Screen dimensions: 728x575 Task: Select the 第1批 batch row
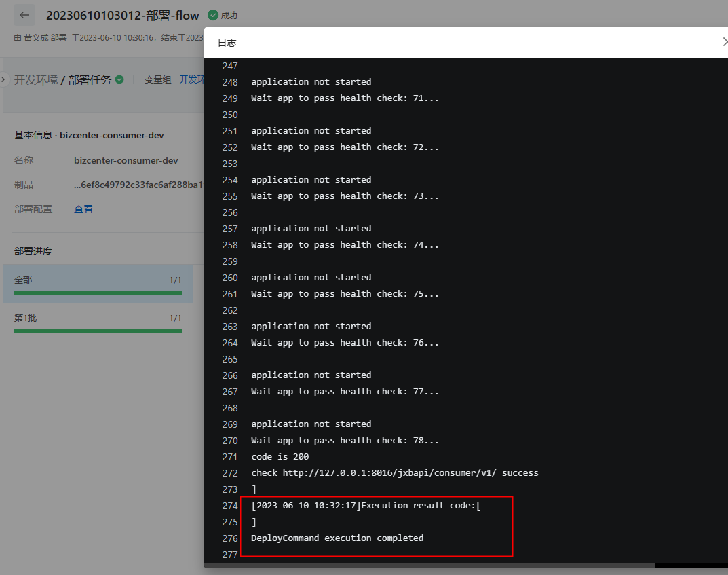[x=98, y=321]
